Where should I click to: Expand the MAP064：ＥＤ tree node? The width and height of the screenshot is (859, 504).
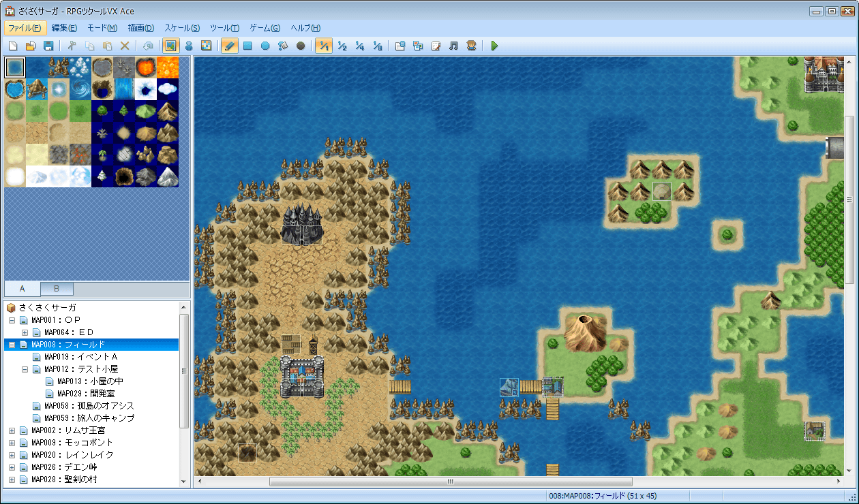click(x=25, y=332)
